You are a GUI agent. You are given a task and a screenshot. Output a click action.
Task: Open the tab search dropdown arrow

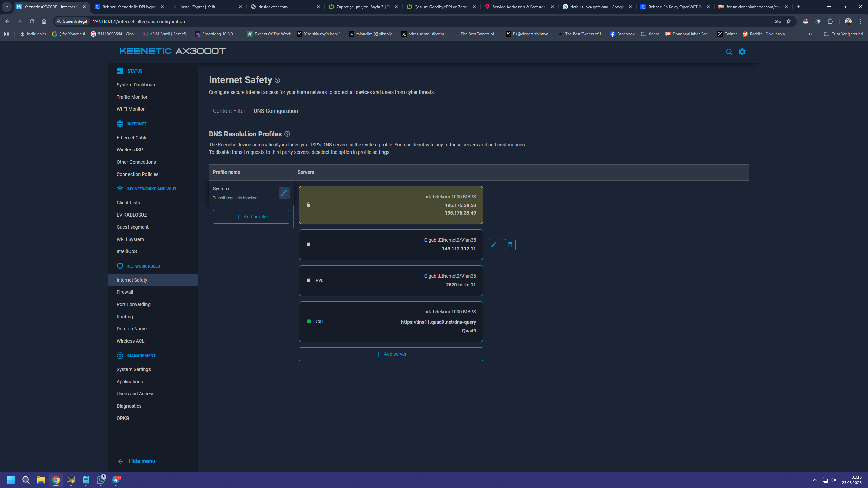6,7
